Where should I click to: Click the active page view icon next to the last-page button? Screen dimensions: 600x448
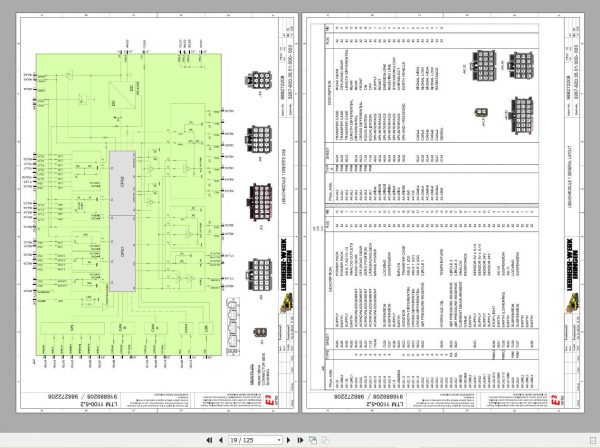pyautogui.click(x=313, y=440)
